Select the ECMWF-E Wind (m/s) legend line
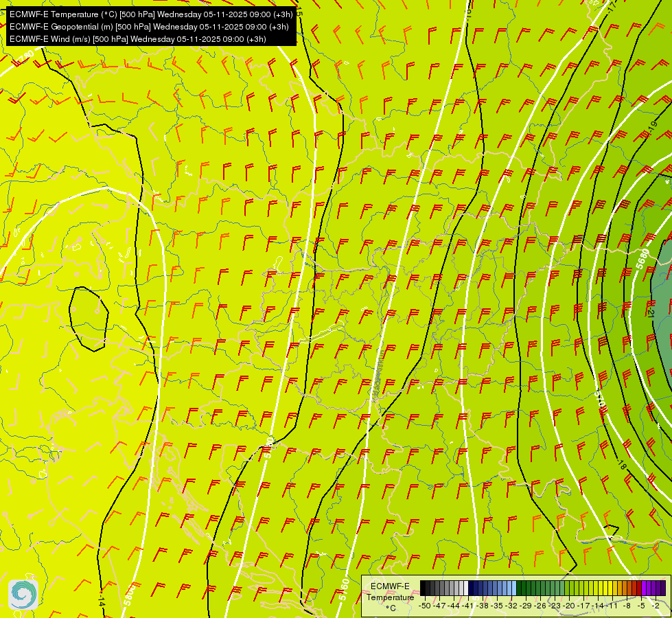 click(x=137, y=39)
